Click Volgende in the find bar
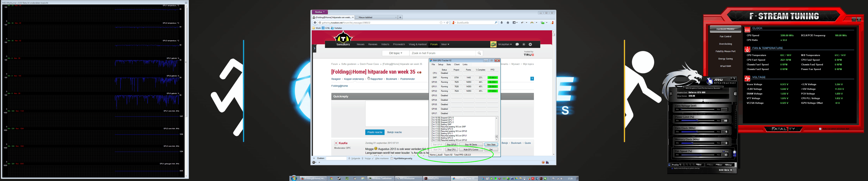 (x=354, y=158)
